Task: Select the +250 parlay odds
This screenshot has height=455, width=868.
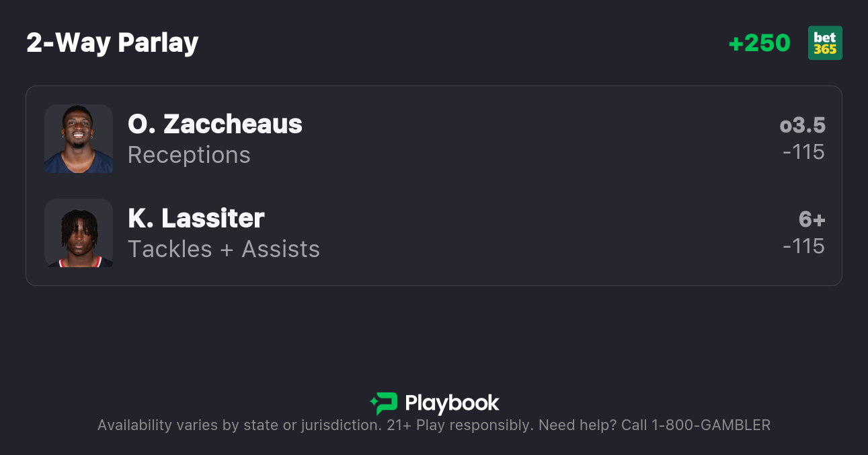Action: click(x=759, y=43)
